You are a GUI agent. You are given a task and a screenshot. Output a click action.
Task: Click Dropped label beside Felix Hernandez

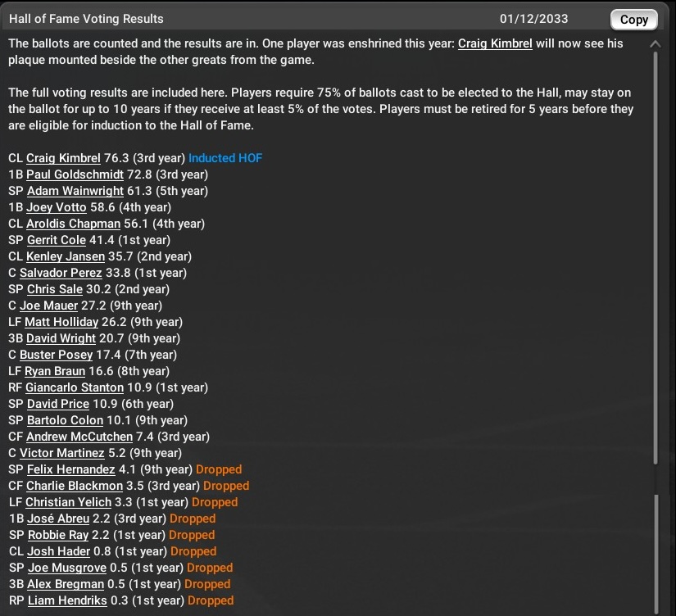[219, 469]
